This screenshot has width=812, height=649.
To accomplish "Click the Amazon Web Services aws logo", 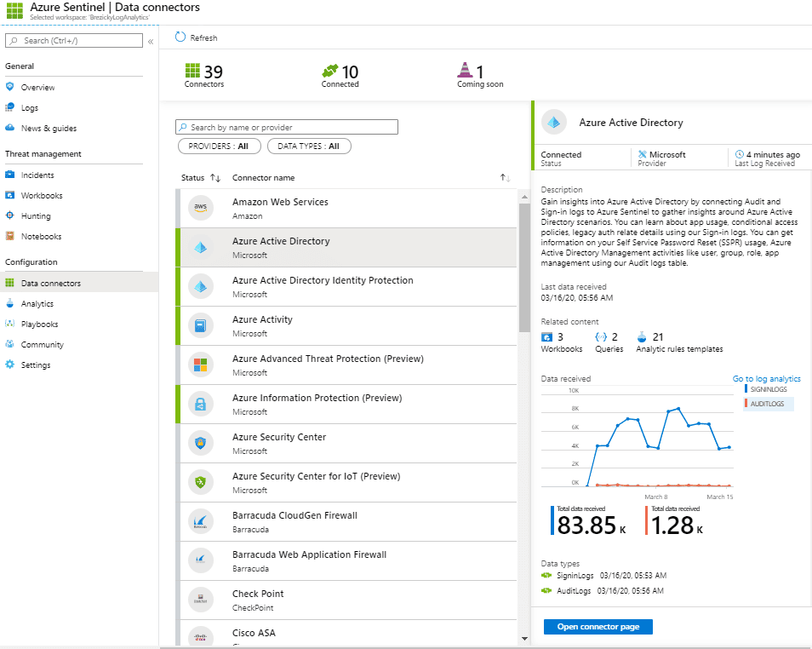I will click(200, 208).
